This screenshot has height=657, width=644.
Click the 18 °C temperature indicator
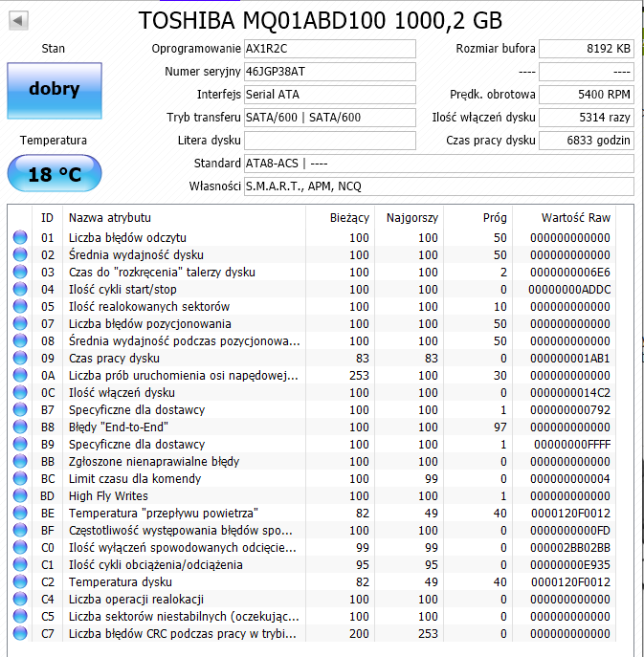pos(55,173)
